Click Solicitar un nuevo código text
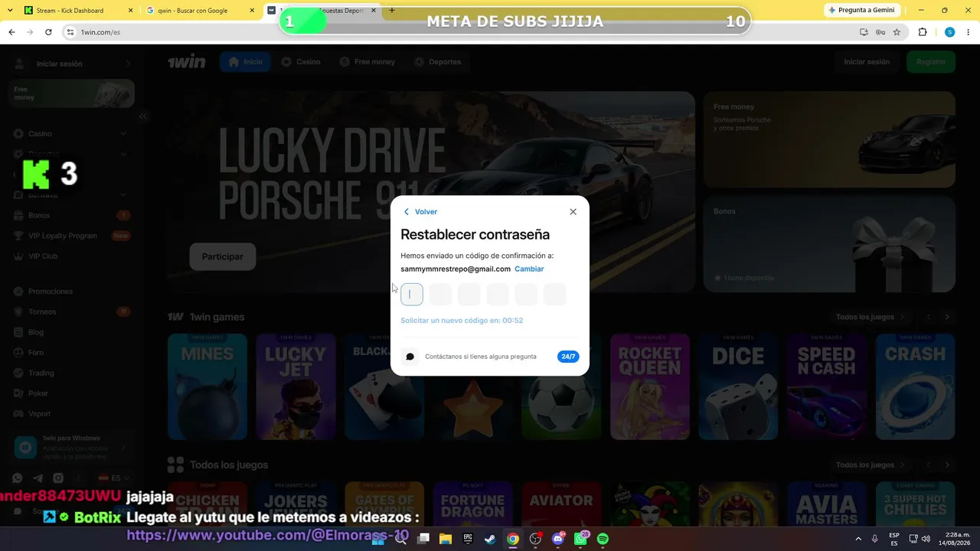Screen dimensions: 980x551 (462, 321)
